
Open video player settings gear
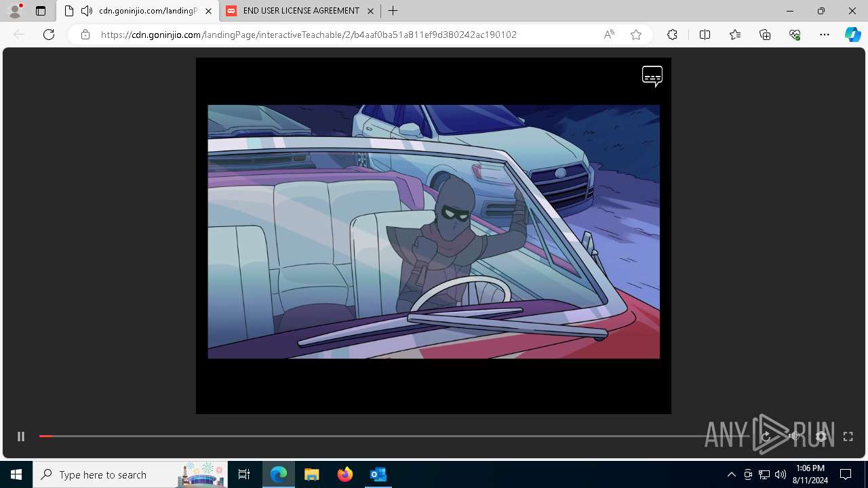pyautogui.click(x=821, y=436)
